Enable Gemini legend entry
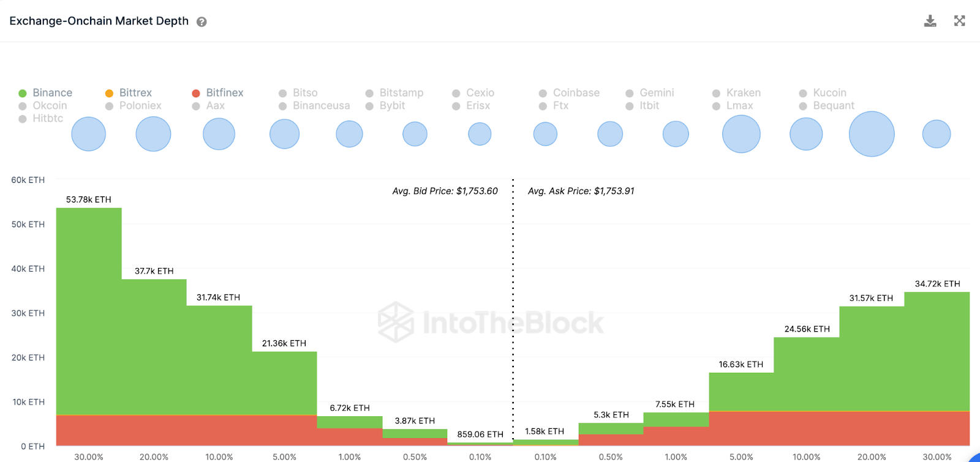The width and height of the screenshot is (980, 462). 649,93
